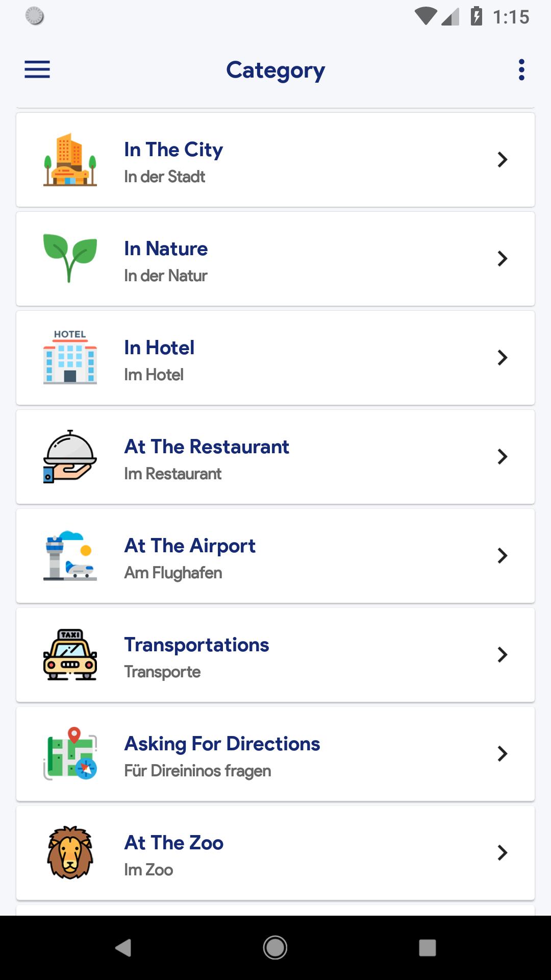Tap the yellow taxi icon
The height and width of the screenshot is (980, 551).
70,654
